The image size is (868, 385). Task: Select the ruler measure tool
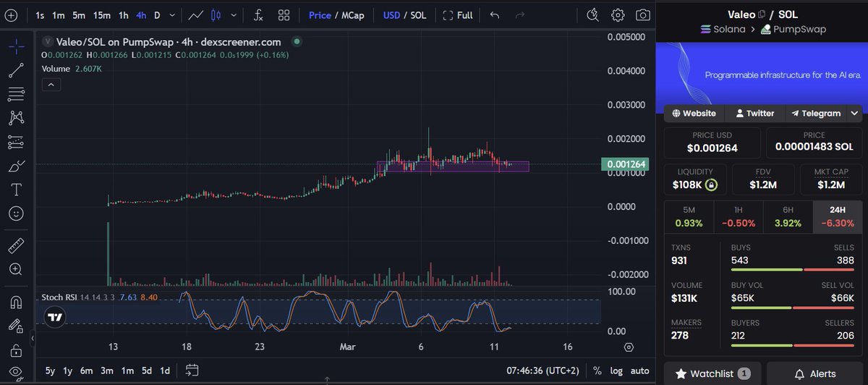17,245
